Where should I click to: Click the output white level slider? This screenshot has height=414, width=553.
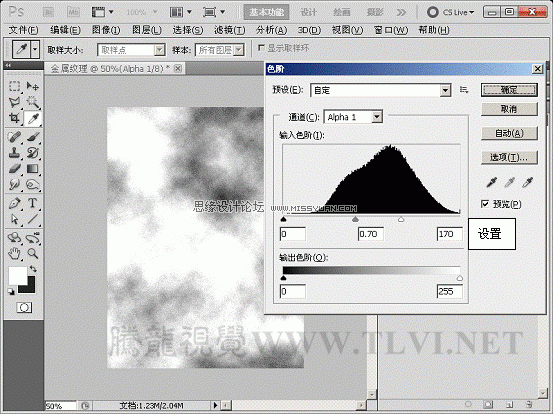pyautogui.click(x=460, y=278)
